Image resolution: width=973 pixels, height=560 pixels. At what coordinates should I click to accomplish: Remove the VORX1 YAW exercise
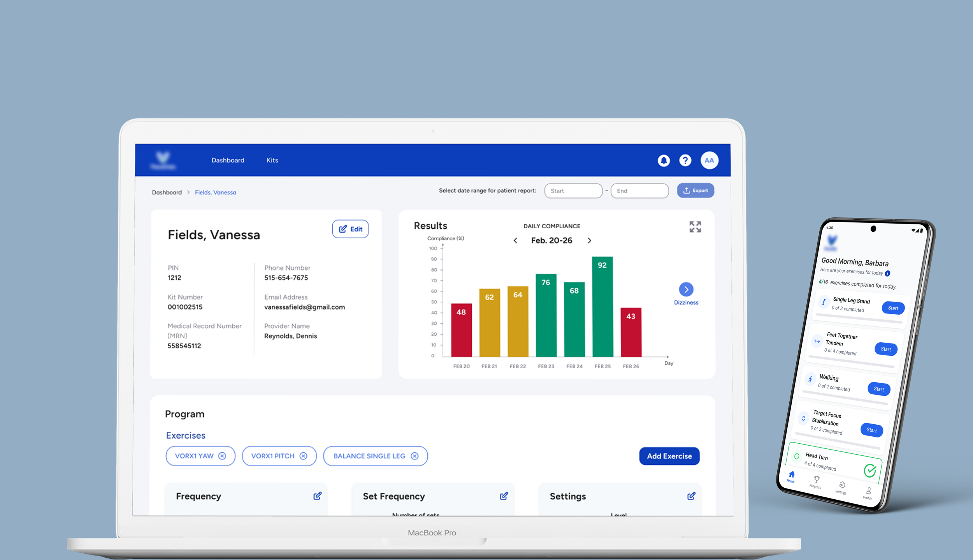(222, 456)
